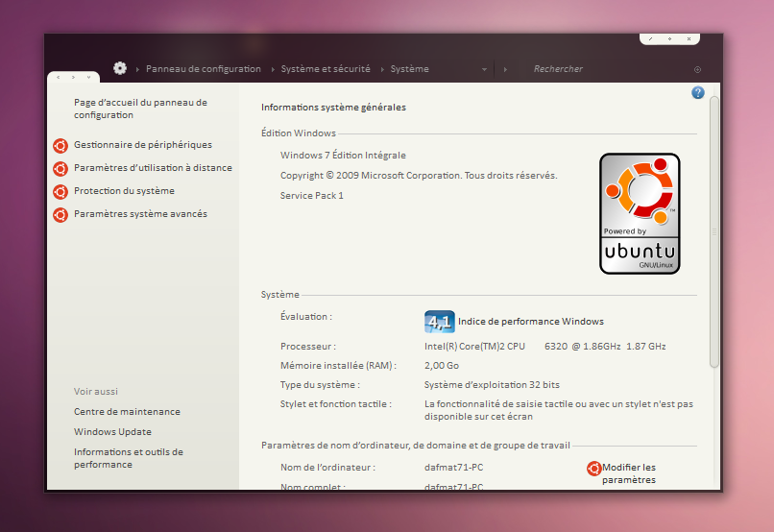This screenshot has width=774, height=532.
Task: Go forward using the forward arrow
Action: (73, 77)
